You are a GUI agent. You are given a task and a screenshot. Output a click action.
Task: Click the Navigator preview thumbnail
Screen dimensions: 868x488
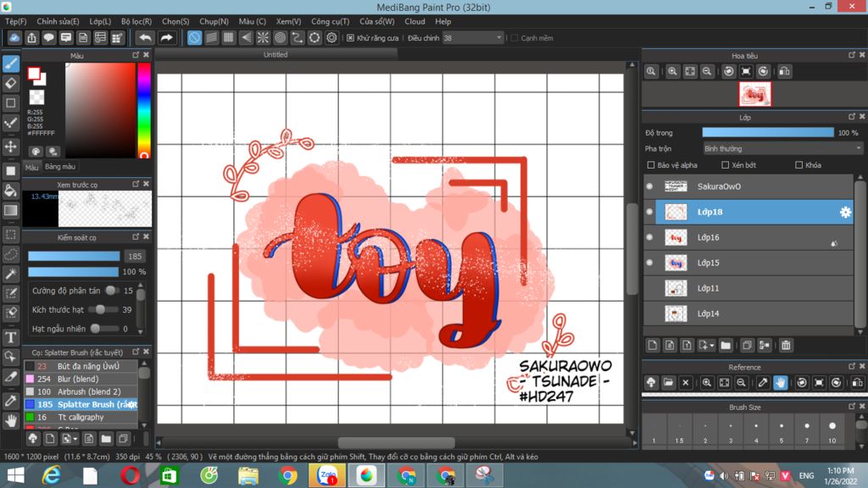tap(754, 94)
